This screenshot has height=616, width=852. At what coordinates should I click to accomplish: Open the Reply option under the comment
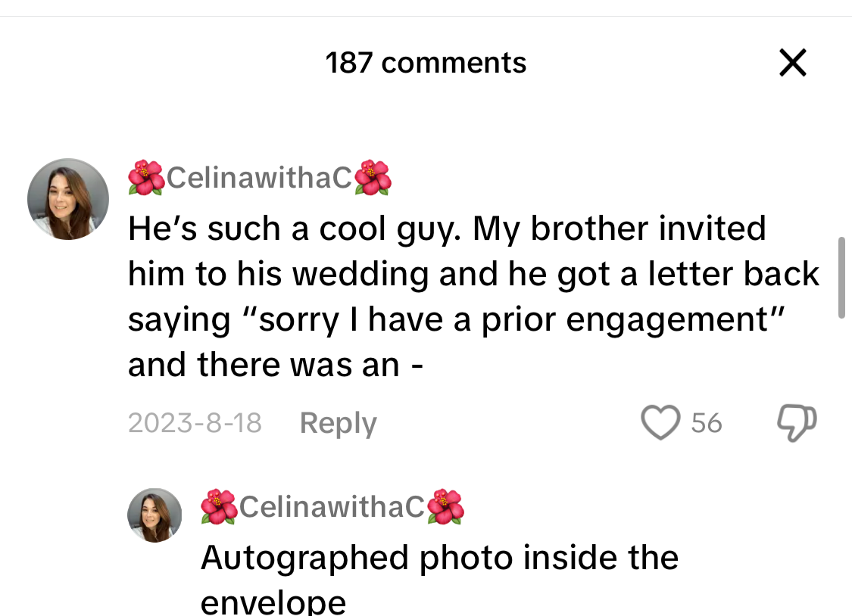pos(338,423)
